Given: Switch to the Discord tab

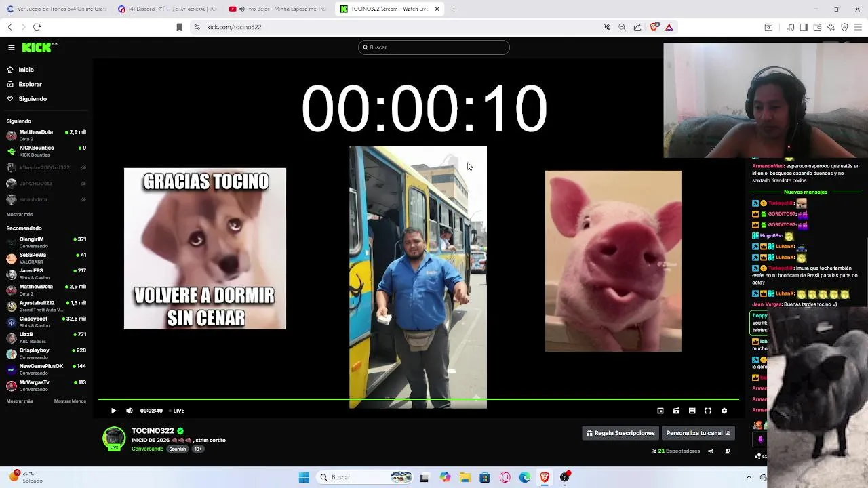Looking at the screenshot, I should pos(168,9).
